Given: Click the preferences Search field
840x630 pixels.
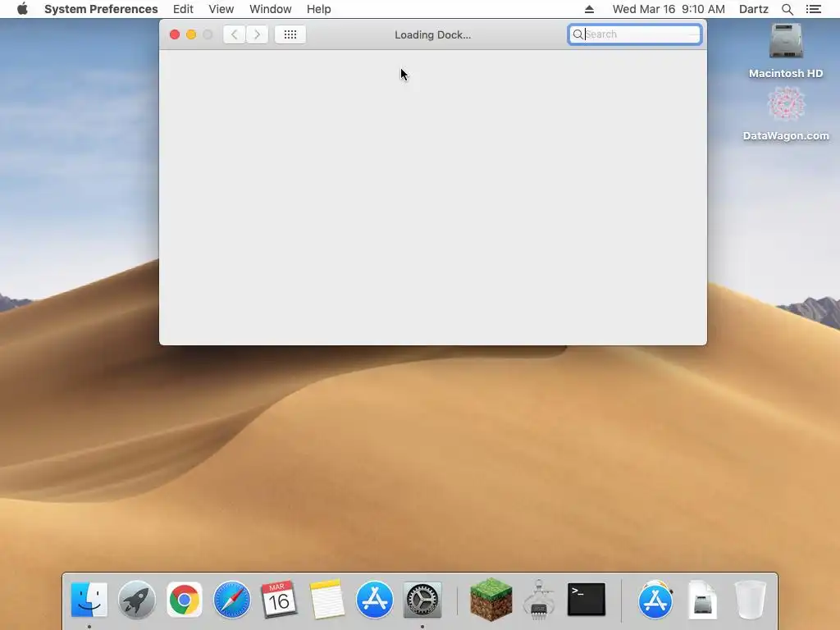Looking at the screenshot, I should pyautogui.click(x=635, y=34).
